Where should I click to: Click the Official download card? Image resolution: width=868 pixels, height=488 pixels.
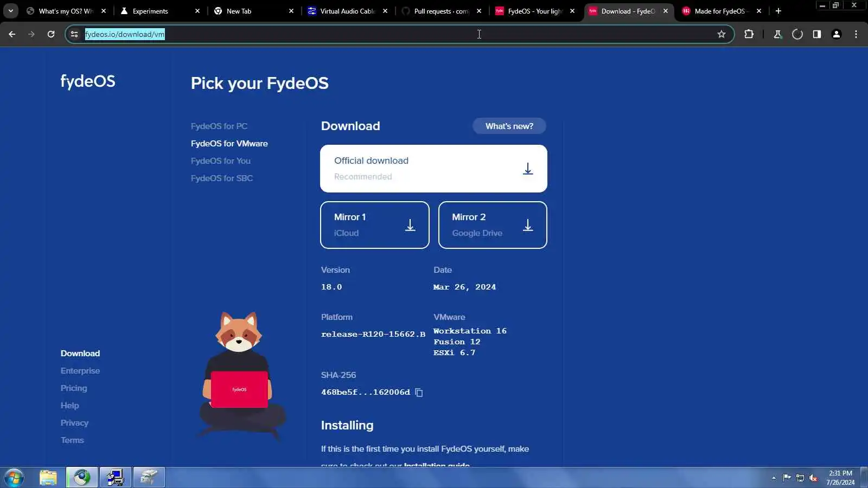coord(433,168)
